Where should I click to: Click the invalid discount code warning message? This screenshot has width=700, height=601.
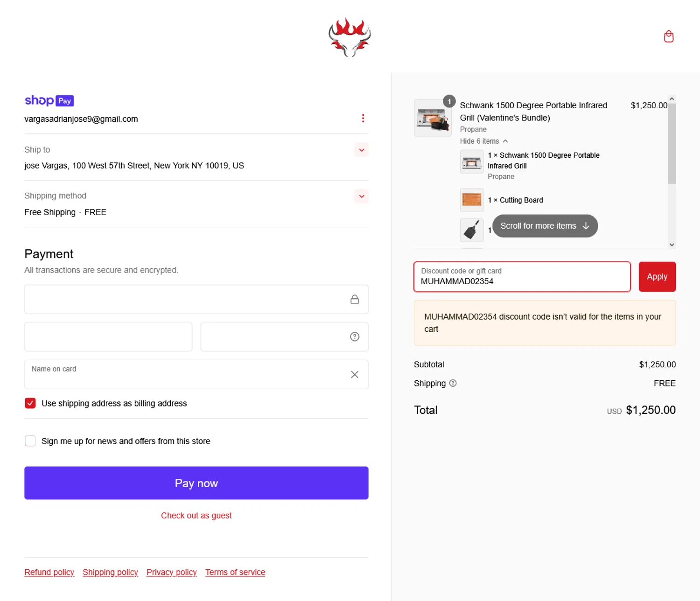[x=545, y=323]
